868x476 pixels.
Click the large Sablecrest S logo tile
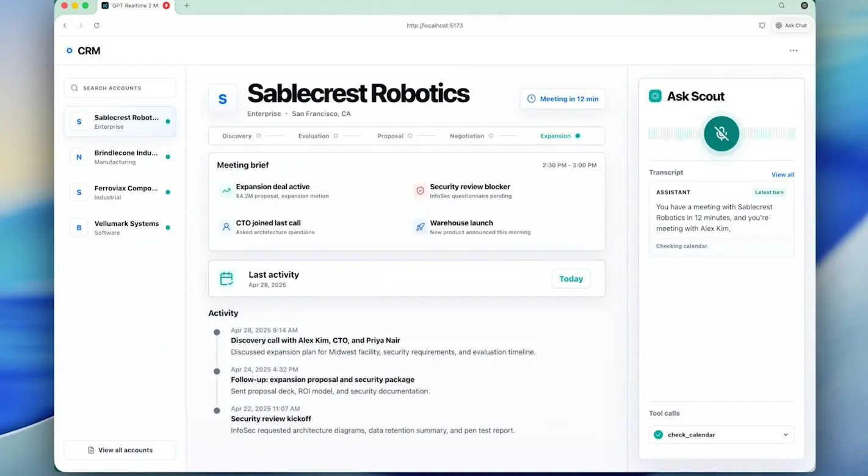point(223,99)
